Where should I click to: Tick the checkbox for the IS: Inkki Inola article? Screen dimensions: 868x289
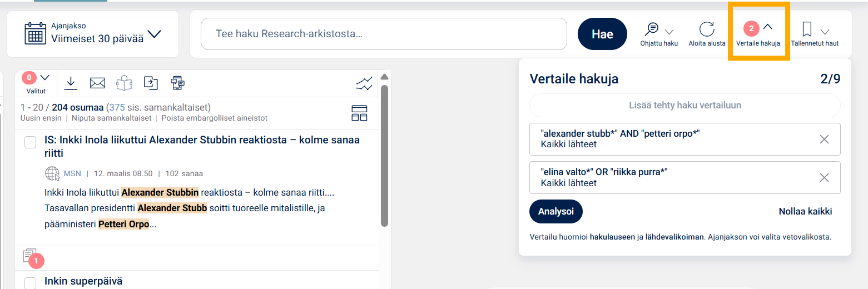(x=31, y=143)
